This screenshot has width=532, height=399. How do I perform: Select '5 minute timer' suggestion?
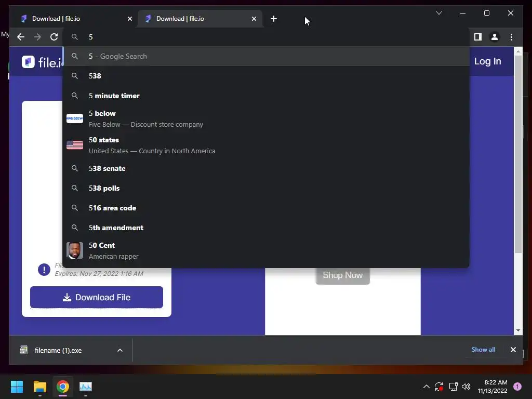(266, 96)
